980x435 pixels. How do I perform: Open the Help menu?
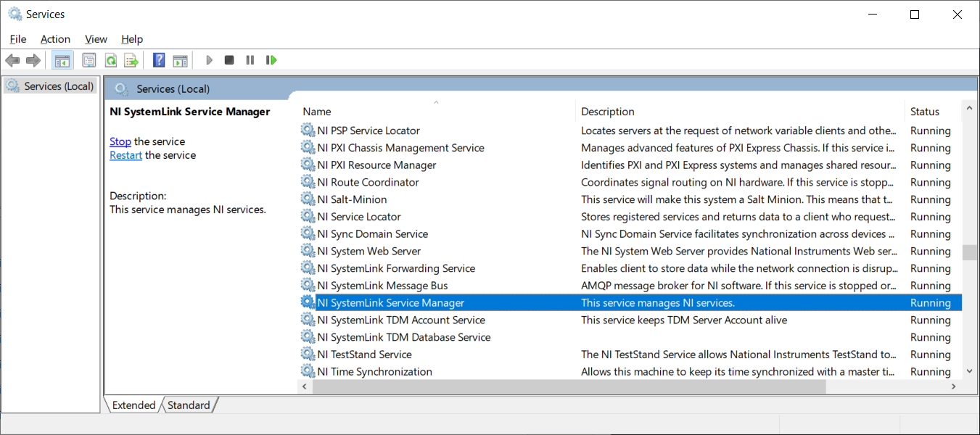pyautogui.click(x=132, y=39)
